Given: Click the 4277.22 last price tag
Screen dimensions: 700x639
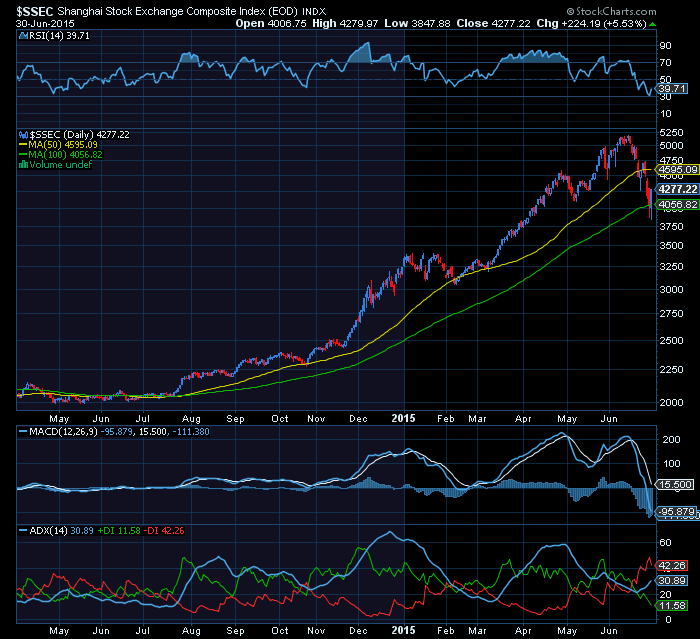Looking at the screenshot, I should click(x=677, y=189).
